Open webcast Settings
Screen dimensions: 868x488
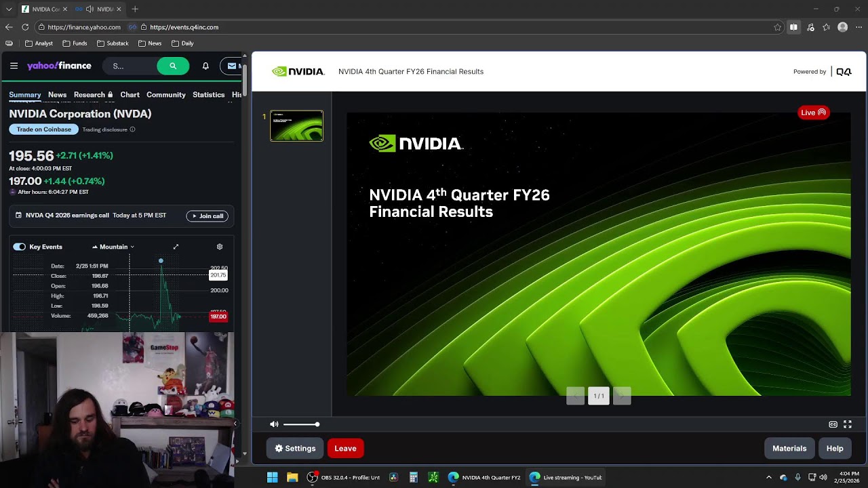(x=295, y=448)
